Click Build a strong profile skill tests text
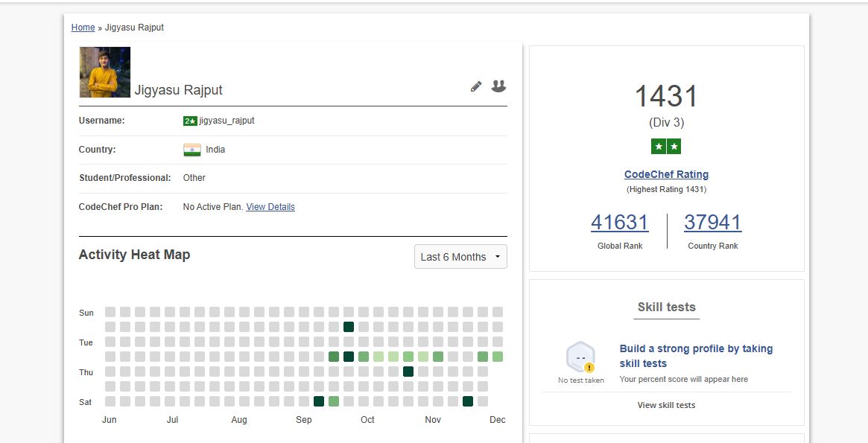Image resolution: width=868 pixels, height=443 pixels. coord(696,356)
